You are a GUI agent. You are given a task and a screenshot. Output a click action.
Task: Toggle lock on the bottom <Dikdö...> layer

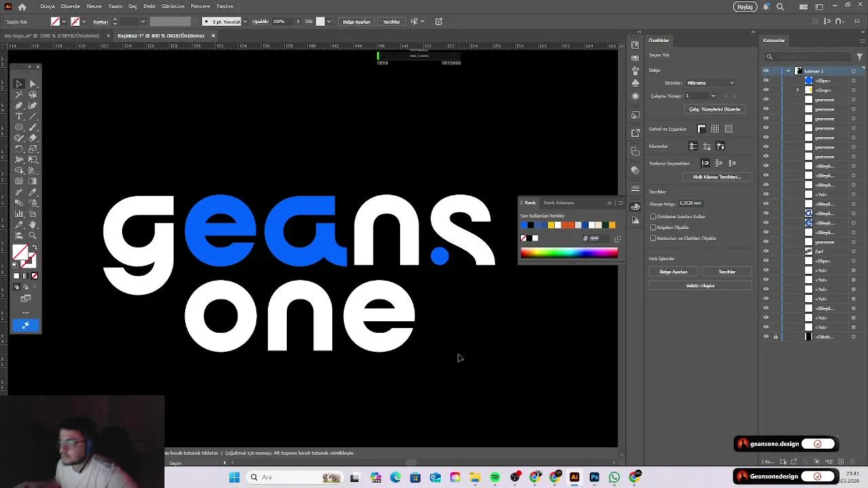776,337
